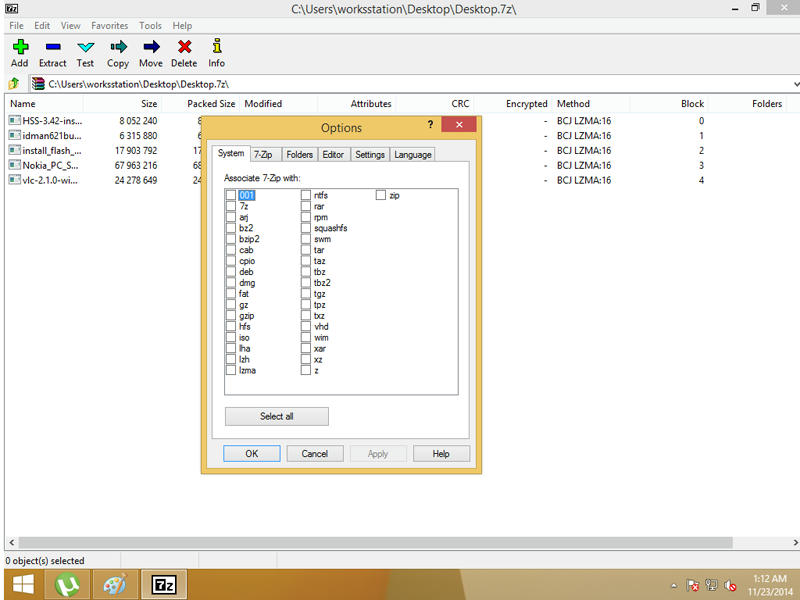Switch to the Settings tab
Viewport: 800px width, 600px height.
click(370, 155)
